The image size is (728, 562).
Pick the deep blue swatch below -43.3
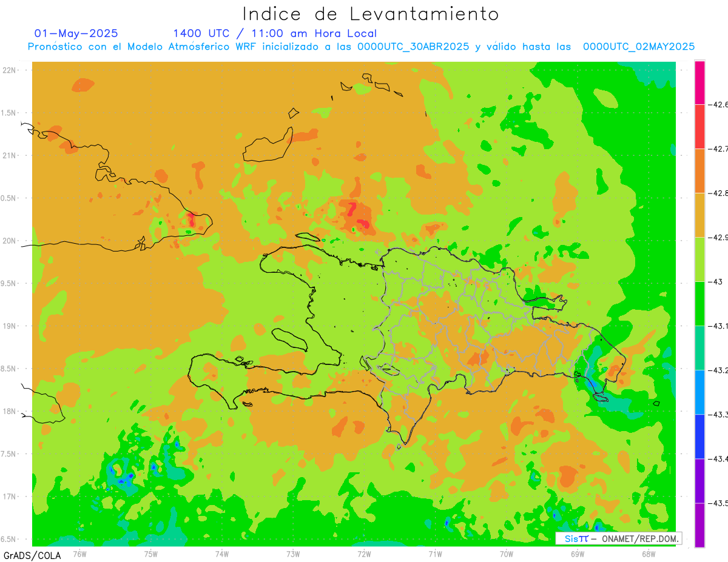(699, 437)
